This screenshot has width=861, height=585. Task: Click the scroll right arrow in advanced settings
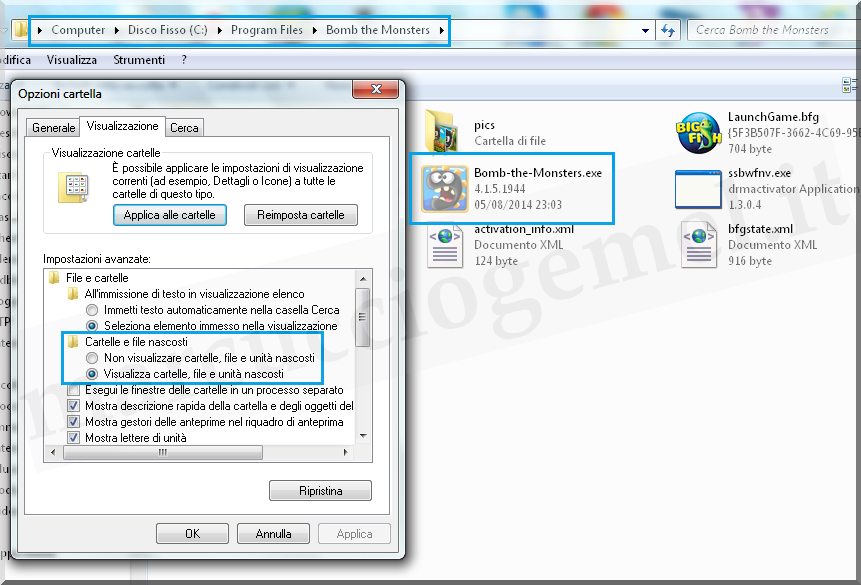[345, 453]
